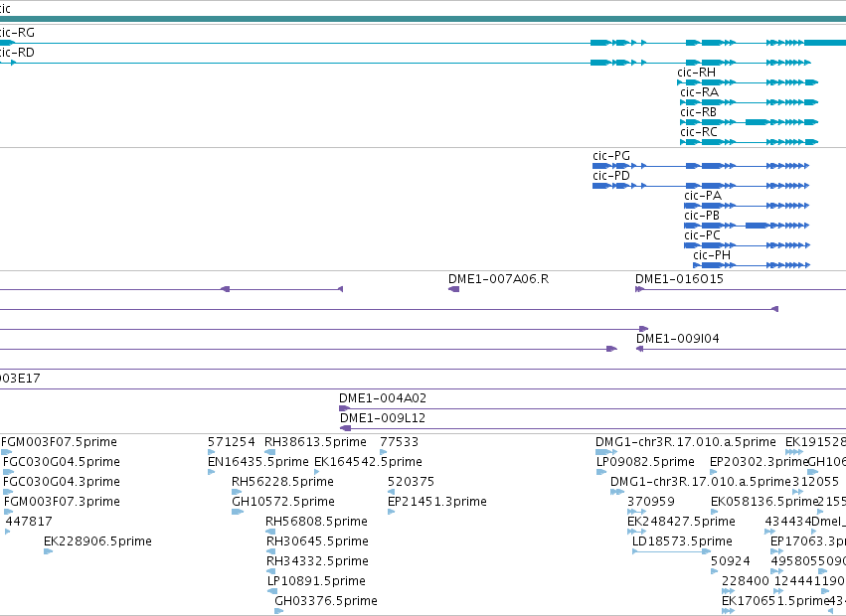The image size is (846, 616).
Task: Select the DME1-009I04 feature label
Action: coord(678,339)
